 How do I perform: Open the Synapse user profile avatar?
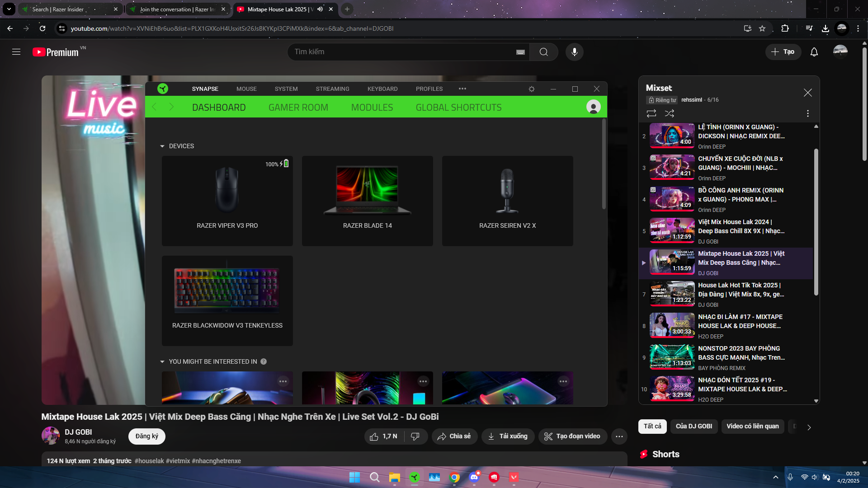click(593, 107)
